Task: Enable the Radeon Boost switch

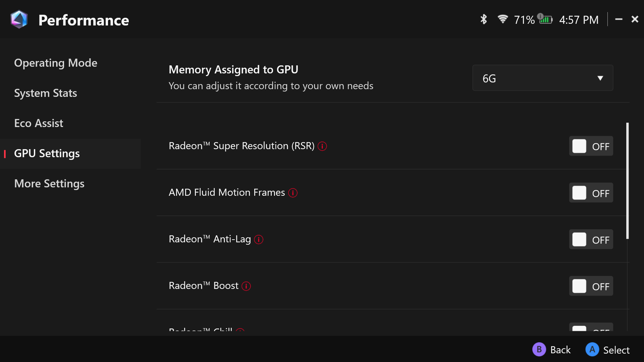Action: coord(591,286)
